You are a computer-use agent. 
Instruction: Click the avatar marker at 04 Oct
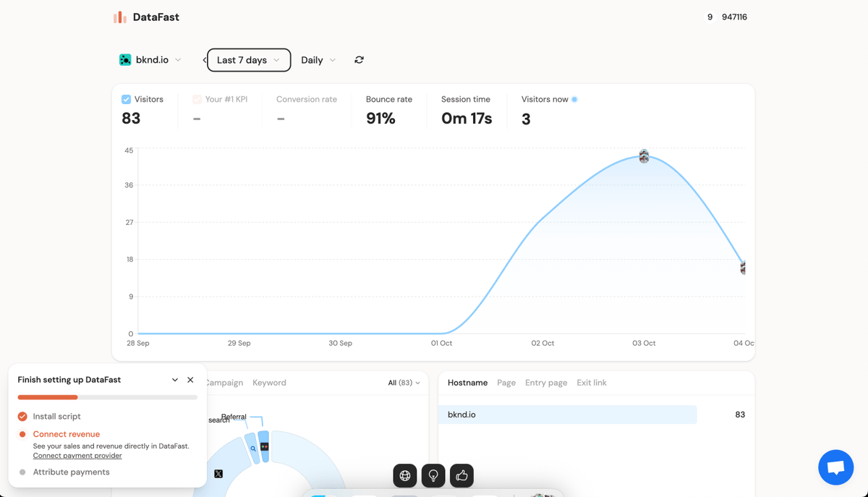[743, 268]
